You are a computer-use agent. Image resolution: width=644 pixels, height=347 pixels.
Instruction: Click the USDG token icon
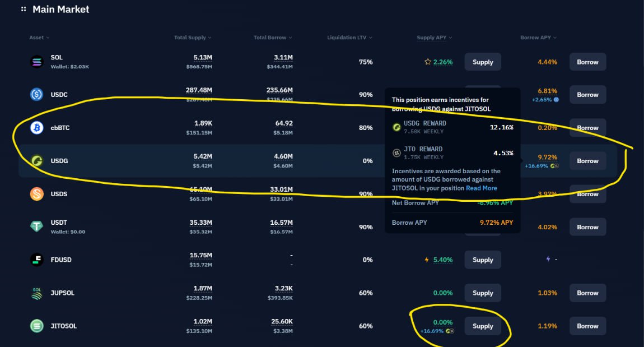click(x=36, y=161)
